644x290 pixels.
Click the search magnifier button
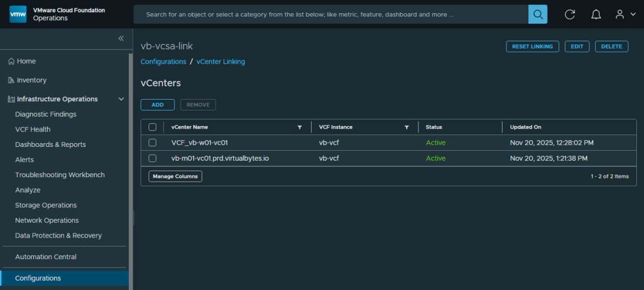pos(538,14)
